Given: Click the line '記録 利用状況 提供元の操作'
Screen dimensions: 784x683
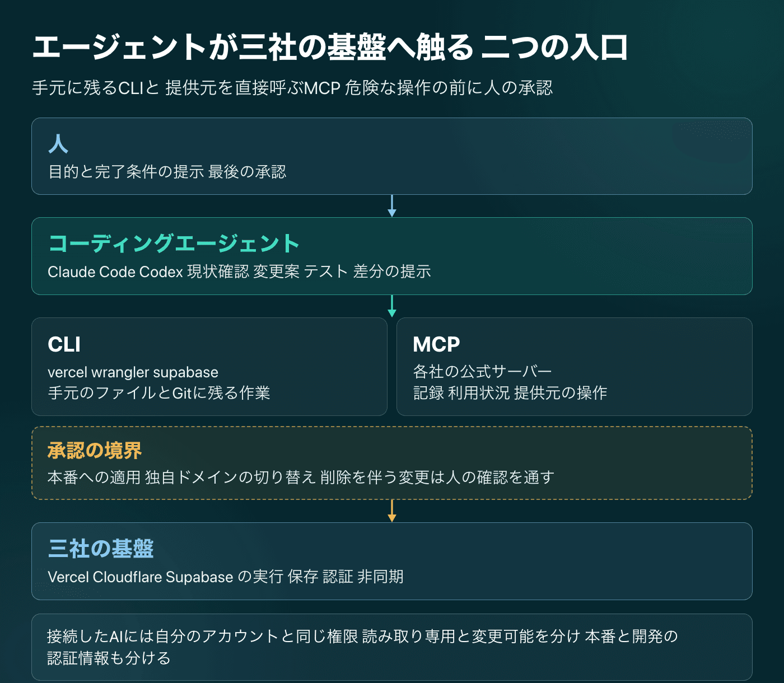Looking at the screenshot, I should (510, 393).
